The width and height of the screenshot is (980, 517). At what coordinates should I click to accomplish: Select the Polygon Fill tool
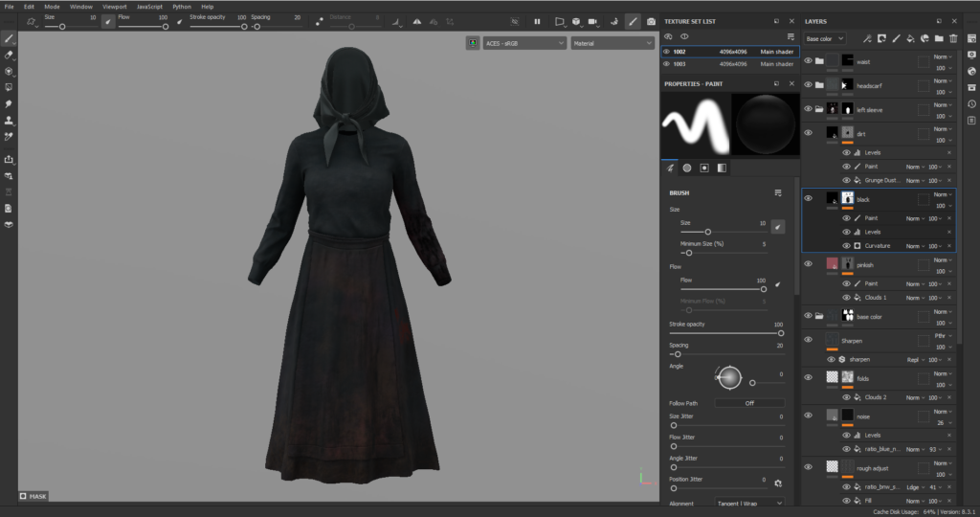[9, 87]
